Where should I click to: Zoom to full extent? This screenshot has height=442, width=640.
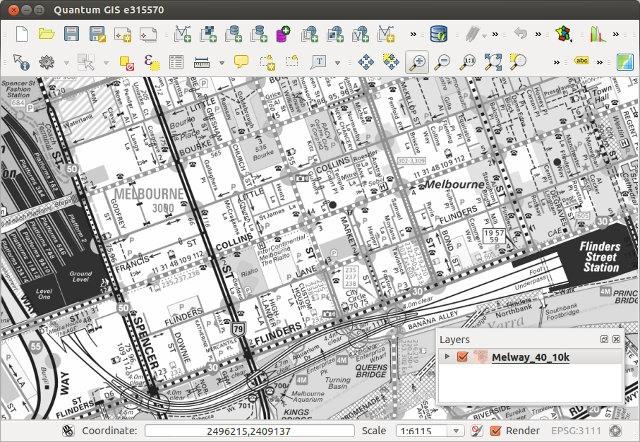[493, 62]
